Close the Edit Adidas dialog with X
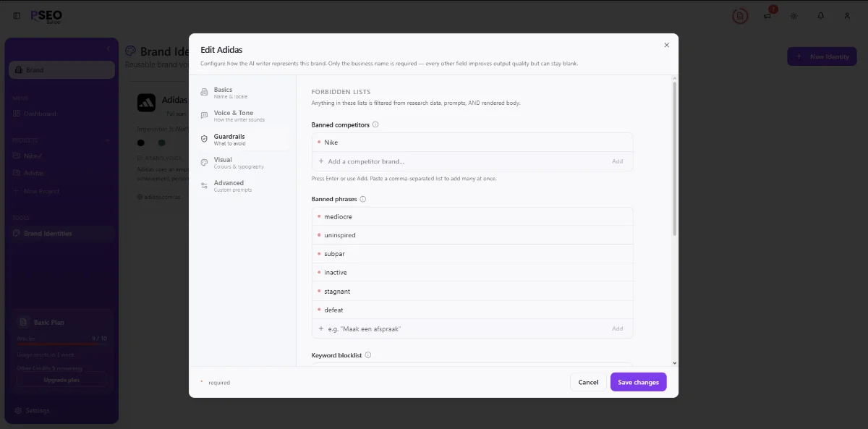Image resolution: width=868 pixels, height=429 pixels. pos(667,45)
